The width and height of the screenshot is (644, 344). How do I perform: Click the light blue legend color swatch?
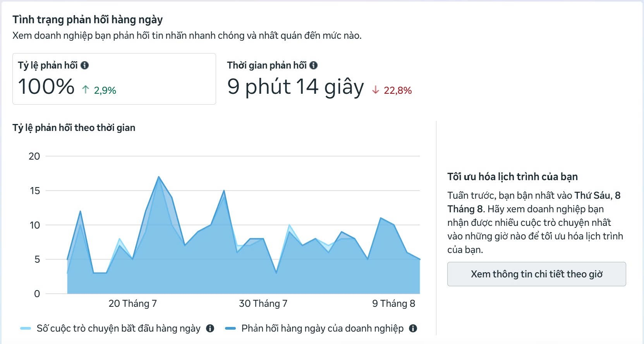26,329
